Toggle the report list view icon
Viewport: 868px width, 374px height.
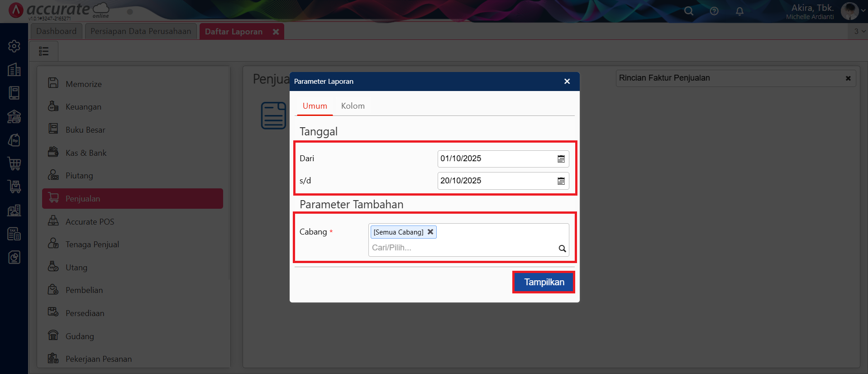(44, 51)
